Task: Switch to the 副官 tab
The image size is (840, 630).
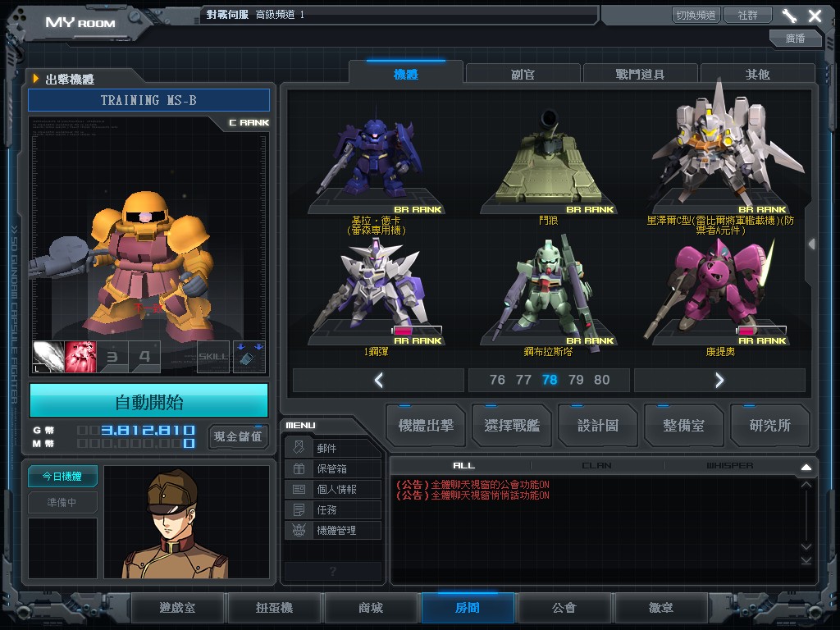Action: [523, 73]
